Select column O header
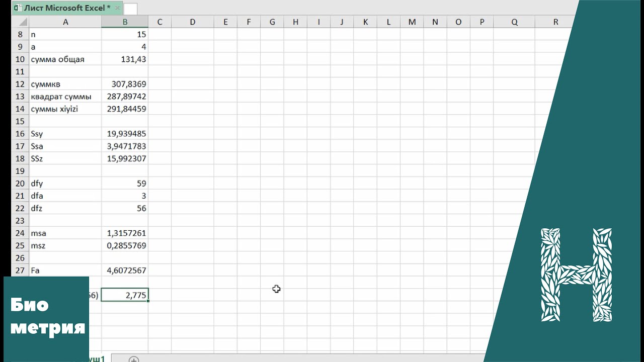 (x=458, y=22)
